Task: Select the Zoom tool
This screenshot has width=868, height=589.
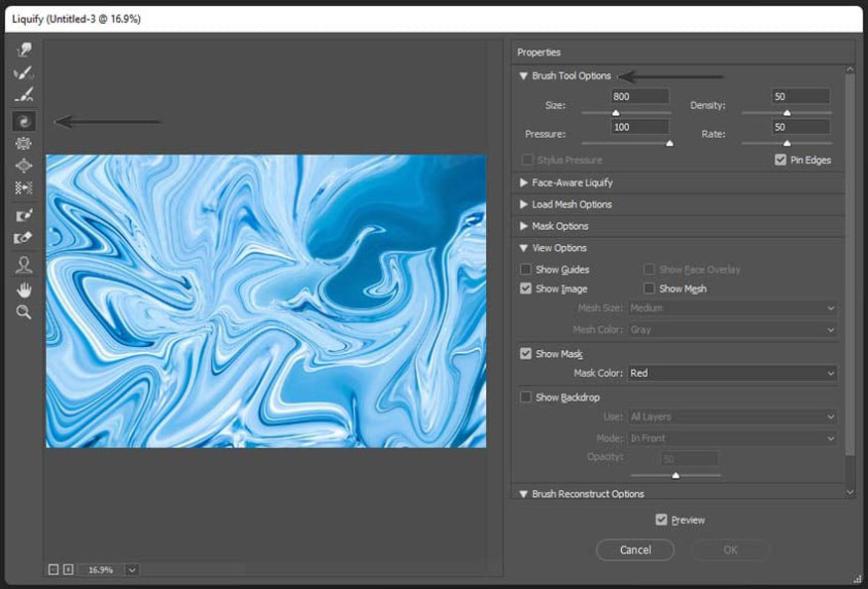Action: (x=24, y=312)
